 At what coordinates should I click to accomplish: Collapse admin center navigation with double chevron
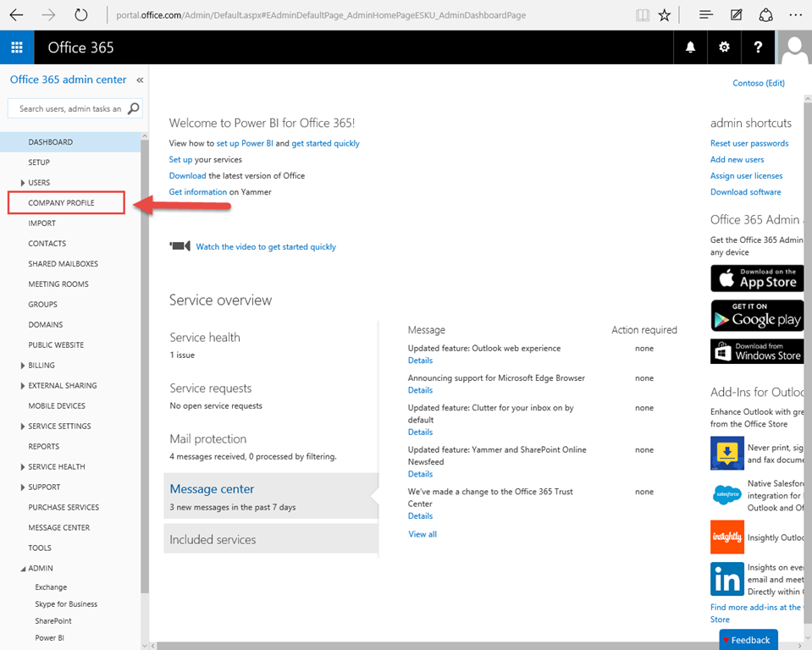pyautogui.click(x=140, y=80)
